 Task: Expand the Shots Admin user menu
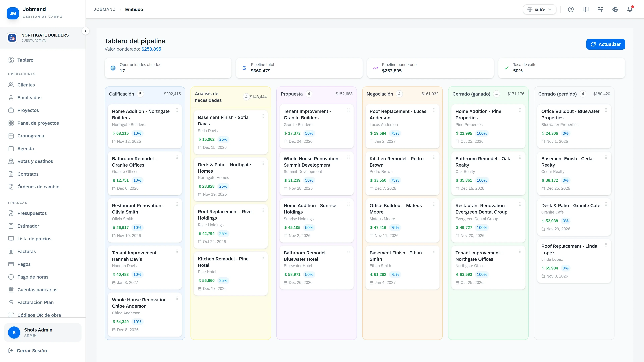[x=43, y=332]
